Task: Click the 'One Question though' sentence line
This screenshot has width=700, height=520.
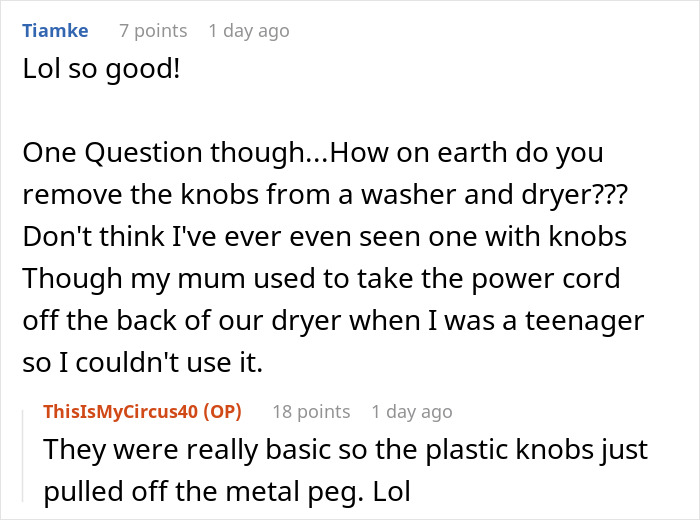Action: click(x=313, y=153)
